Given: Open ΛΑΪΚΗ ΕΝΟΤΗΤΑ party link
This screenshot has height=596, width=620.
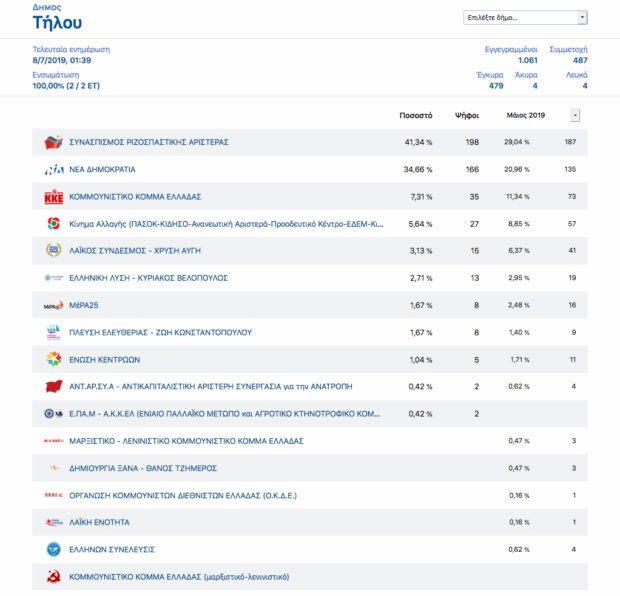Looking at the screenshot, I should [x=99, y=522].
